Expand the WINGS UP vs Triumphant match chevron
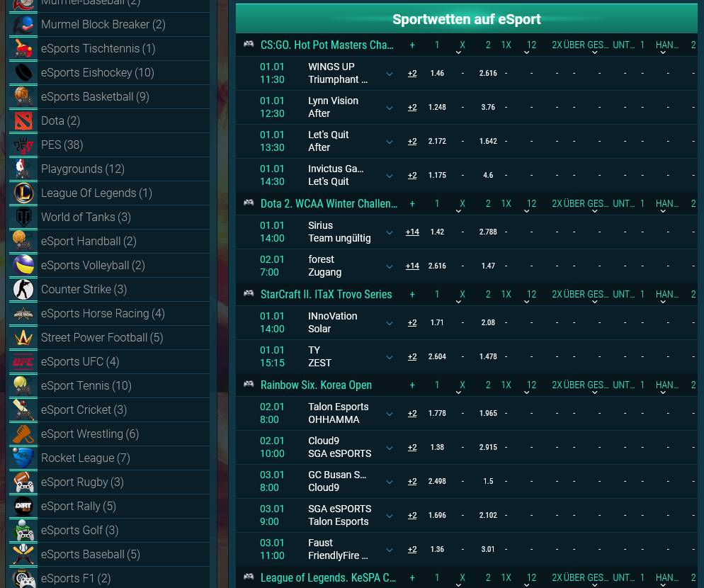The height and width of the screenshot is (588, 704). pos(390,74)
